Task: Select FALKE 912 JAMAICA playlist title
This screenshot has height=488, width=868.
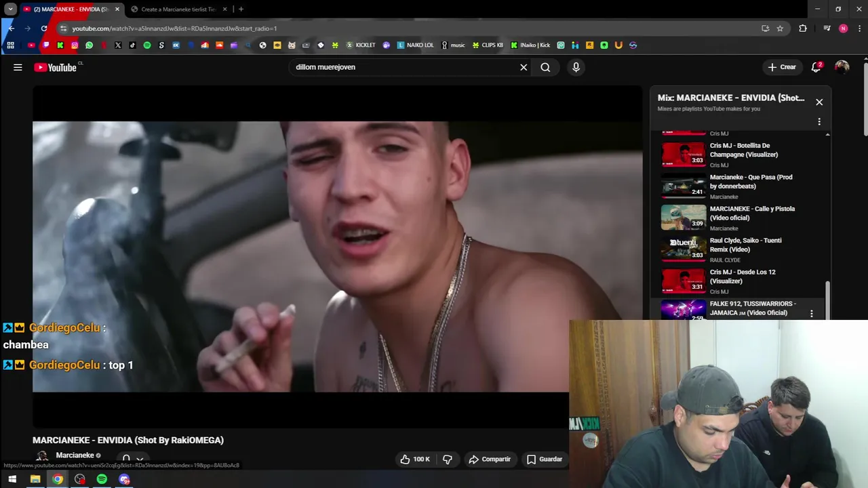Action: 753,308
